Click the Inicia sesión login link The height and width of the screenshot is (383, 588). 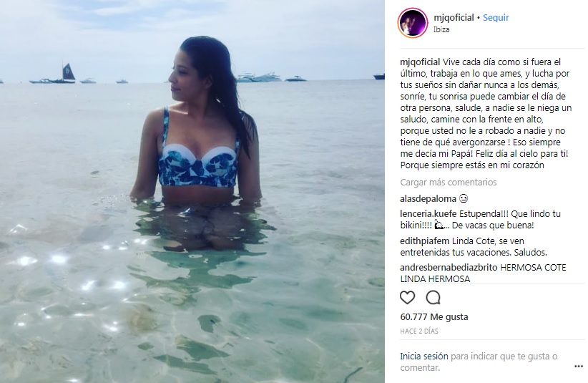(424, 356)
